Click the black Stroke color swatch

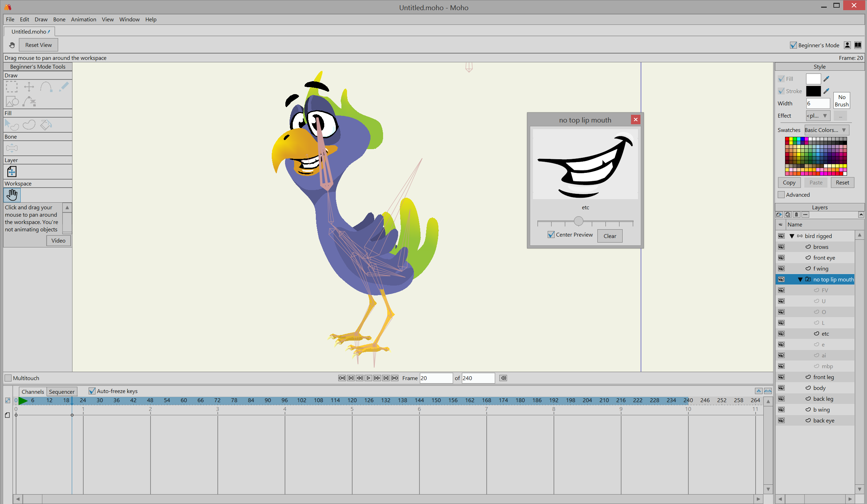click(813, 91)
